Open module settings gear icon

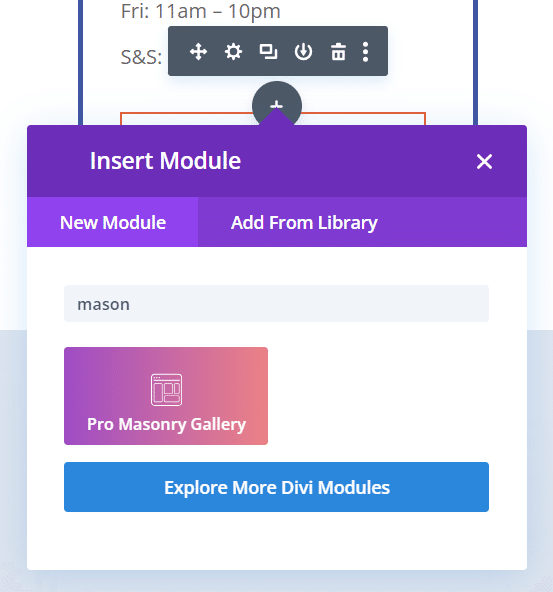click(x=233, y=52)
